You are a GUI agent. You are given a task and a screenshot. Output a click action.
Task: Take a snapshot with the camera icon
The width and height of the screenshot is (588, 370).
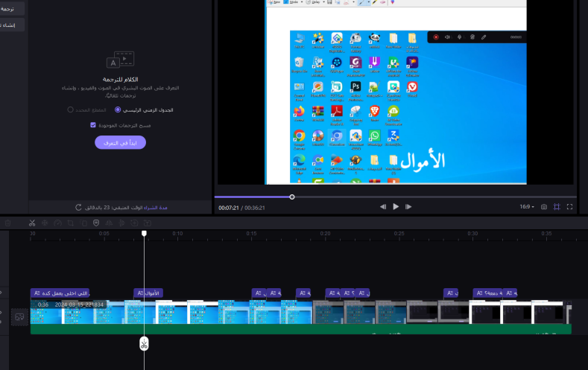click(544, 207)
